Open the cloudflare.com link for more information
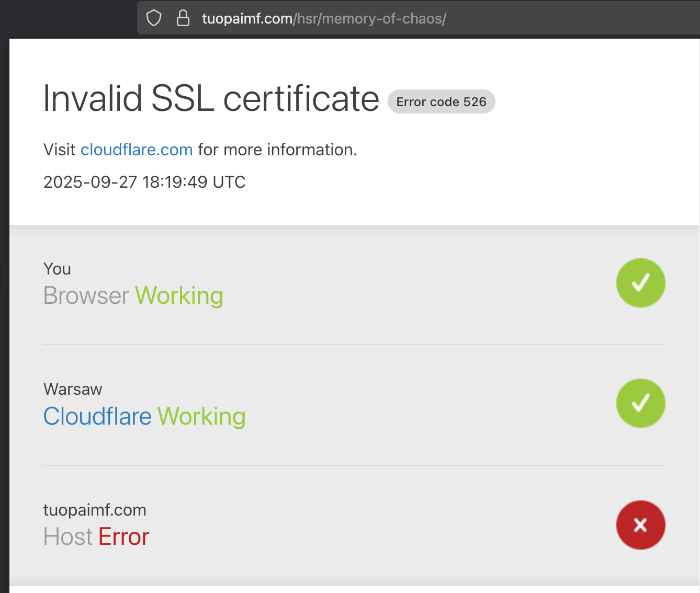Screen dimensions: 700x593 137,150
